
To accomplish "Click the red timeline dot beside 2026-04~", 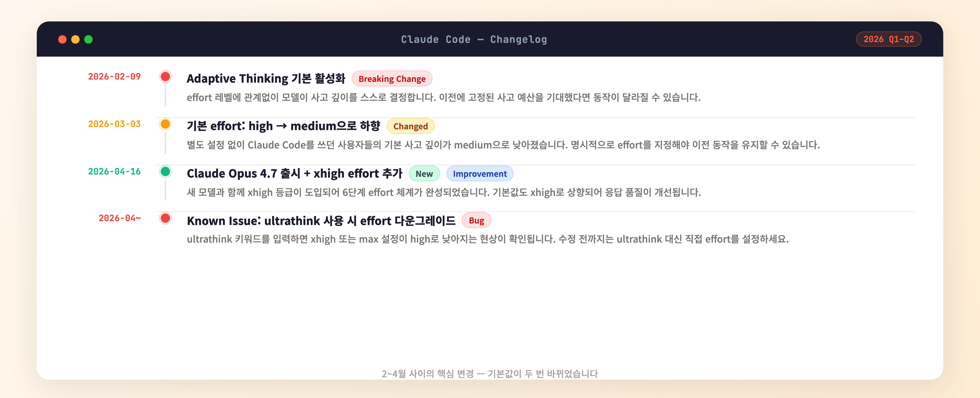I will click(165, 218).
